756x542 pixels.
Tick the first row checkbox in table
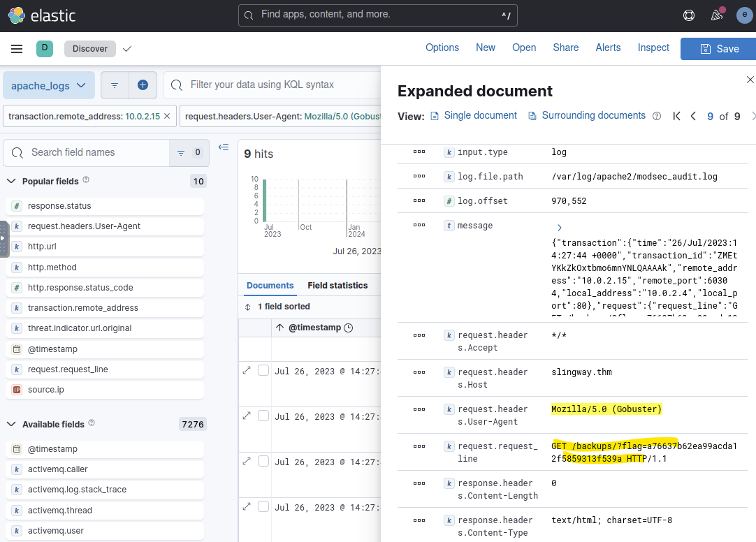pyautogui.click(x=263, y=370)
